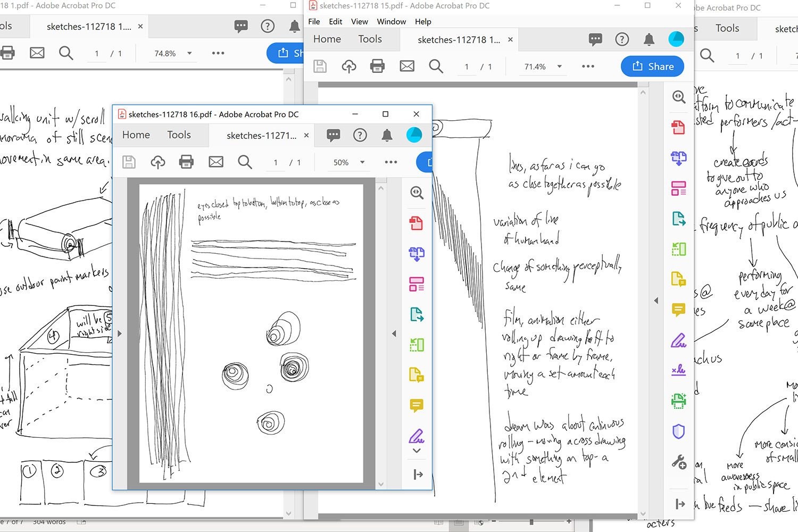This screenshot has height=532, width=798.
Task: Click Save icon in sketches-112718 16 window
Action: coord(129,162)
